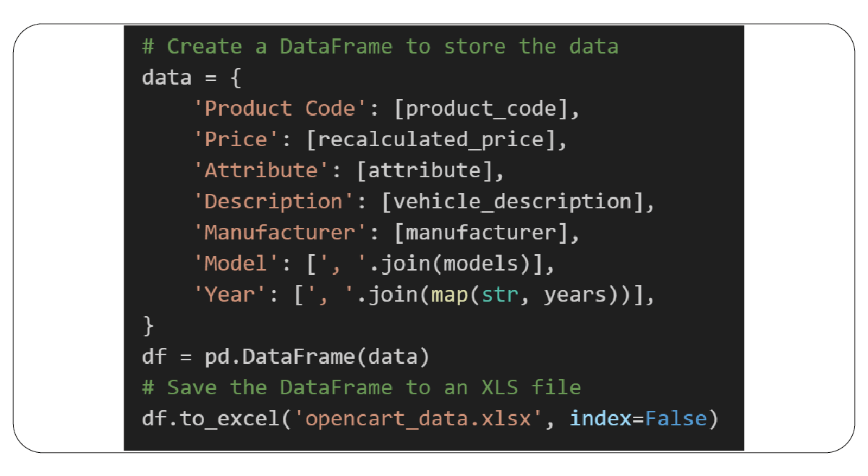This screenshot has width=868, height=476.
Task: Click the map function name
Action: tap(450, 295)
